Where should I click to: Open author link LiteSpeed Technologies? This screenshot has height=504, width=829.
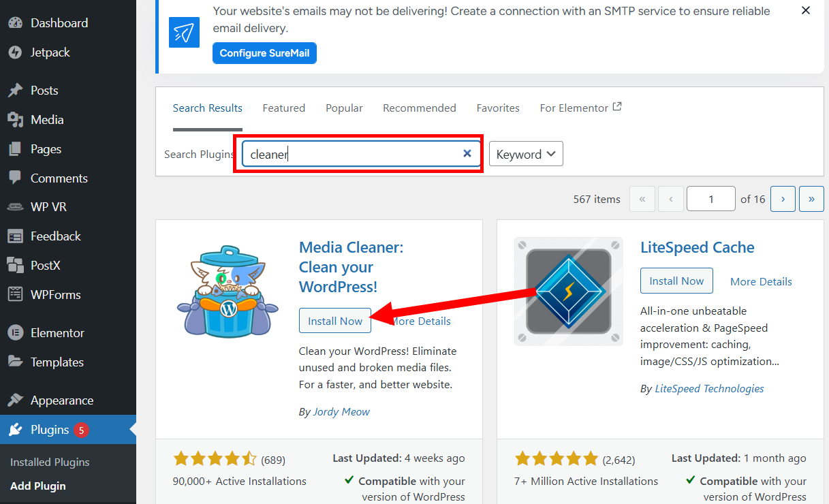click(x=709, y=388)
